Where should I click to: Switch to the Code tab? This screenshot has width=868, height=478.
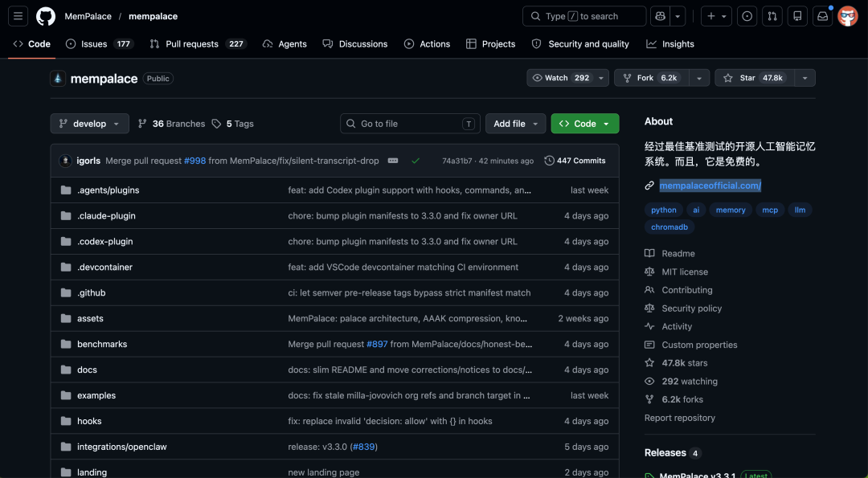pyautogui.click(x=31, y=43)
